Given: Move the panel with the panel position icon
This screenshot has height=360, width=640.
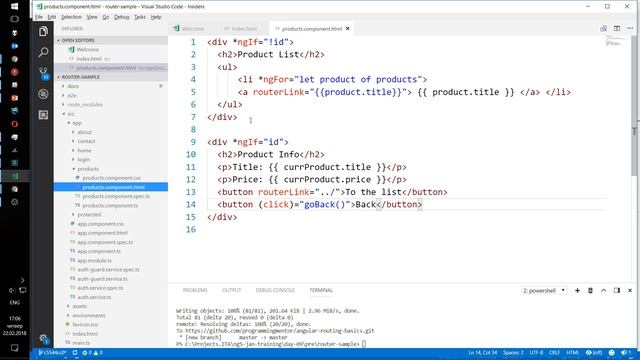Looking at the screenshot, I should pos(617,290).
